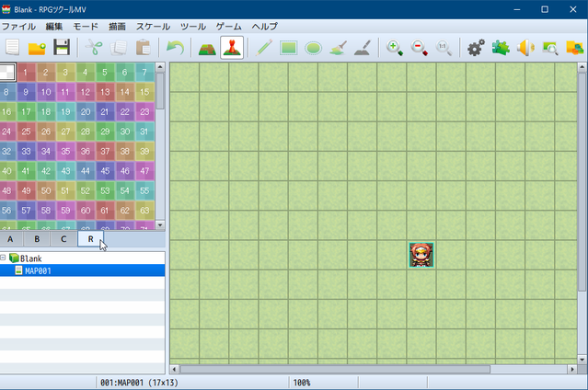Click map horizontal scrollbar left arrow

tap(174, 370)
